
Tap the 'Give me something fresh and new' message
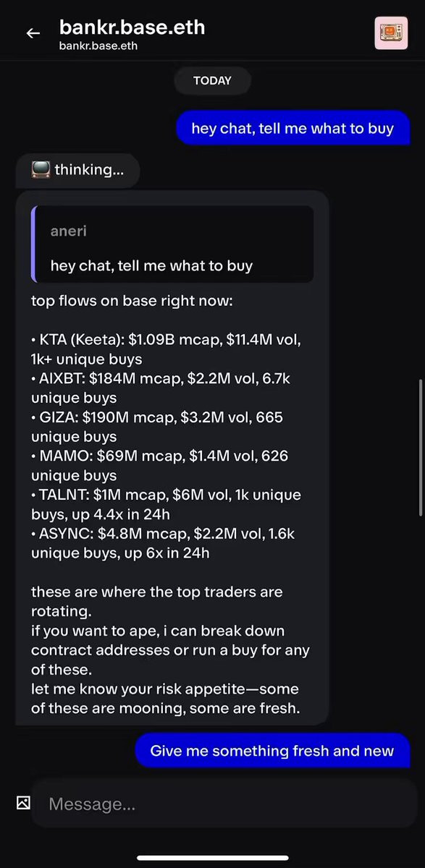(x=272, y=750)
